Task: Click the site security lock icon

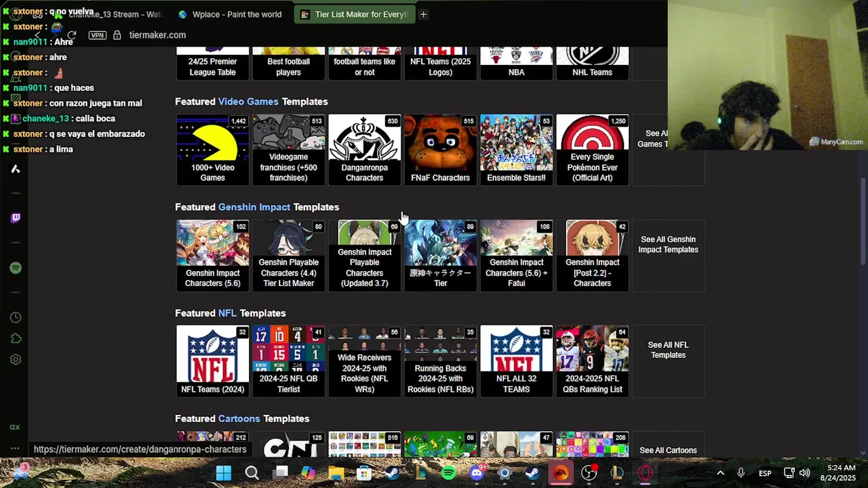Action: coord(117,35)
